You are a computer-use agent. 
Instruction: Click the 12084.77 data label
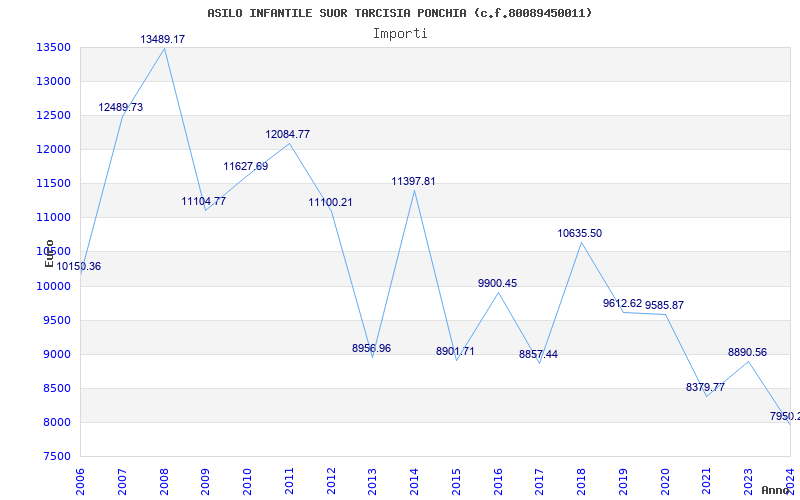tap(287, 134)
